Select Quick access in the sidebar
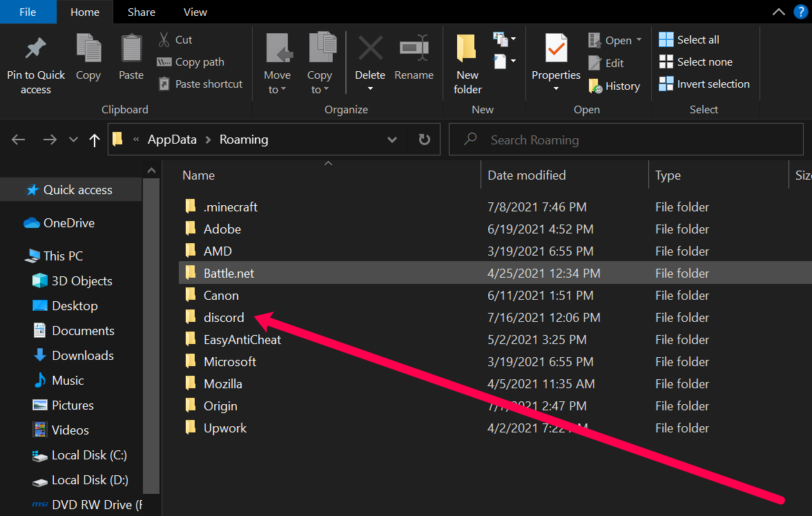 point(70,189)
